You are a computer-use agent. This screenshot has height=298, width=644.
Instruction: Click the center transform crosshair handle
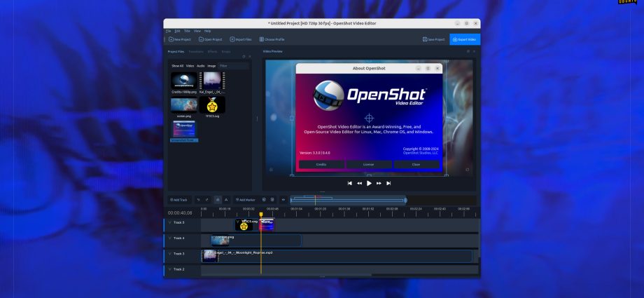pos(369,118)
